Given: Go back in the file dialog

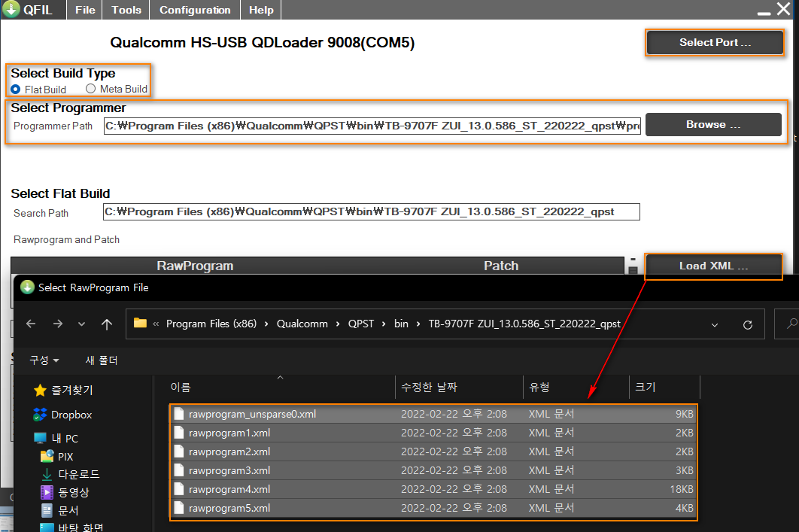Looking at the screenshot, I should point(31,324).
